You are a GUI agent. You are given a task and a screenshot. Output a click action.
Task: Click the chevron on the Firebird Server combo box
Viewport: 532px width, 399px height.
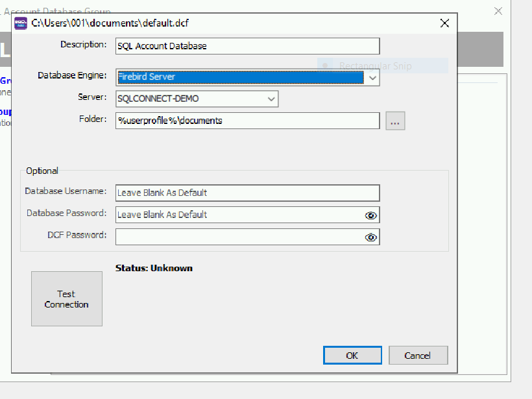click(372, 78)
